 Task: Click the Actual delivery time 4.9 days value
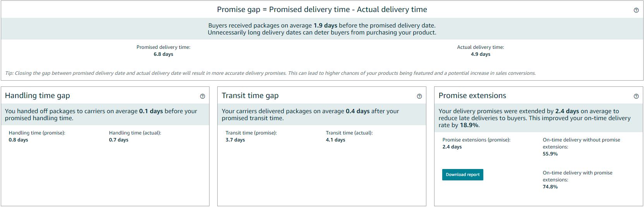(x=481, y=54)
